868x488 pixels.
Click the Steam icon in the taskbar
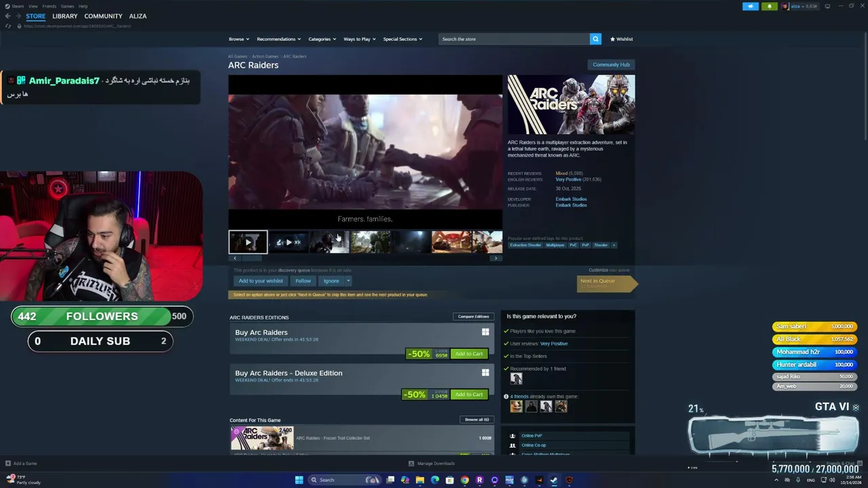click(x=554, y=480)
